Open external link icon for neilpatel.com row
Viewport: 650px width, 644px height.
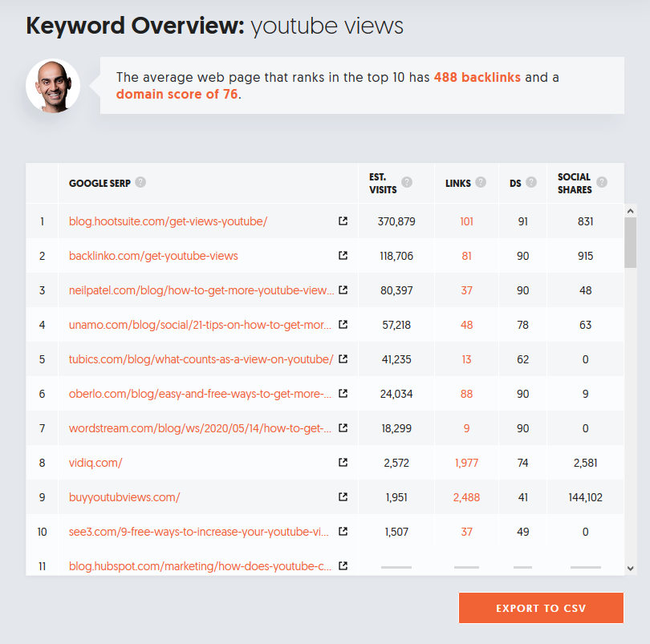(343, 290)
